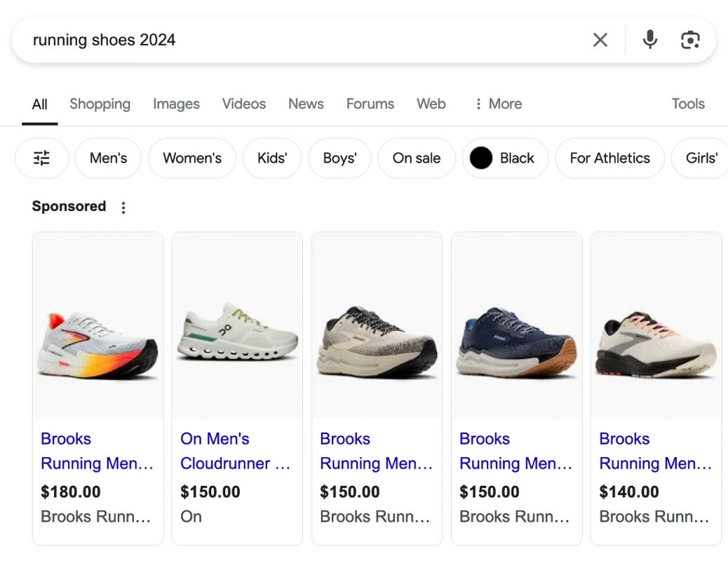Filter results by Kids'

click(272, 158)
